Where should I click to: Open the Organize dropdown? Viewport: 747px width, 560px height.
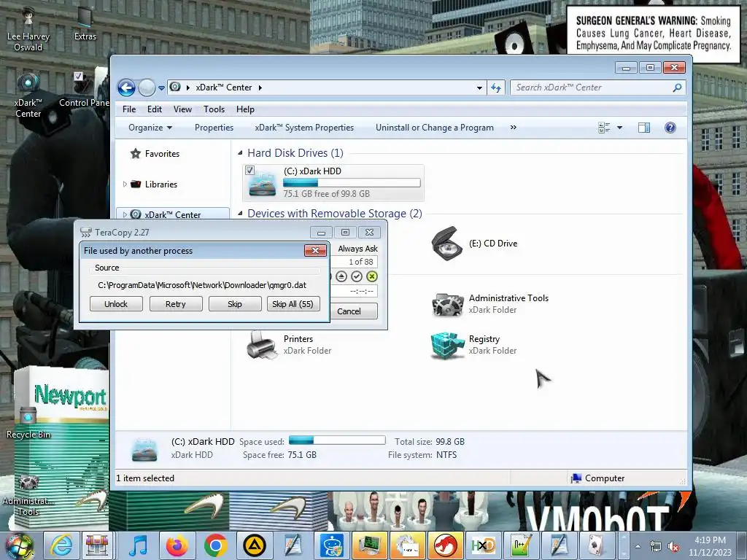click(150, 128)
